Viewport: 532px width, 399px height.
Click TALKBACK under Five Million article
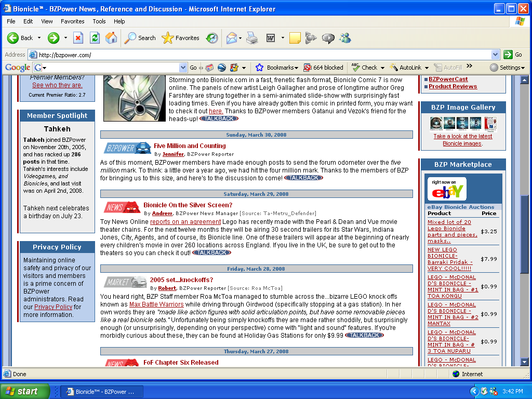(x=303, y=178)
